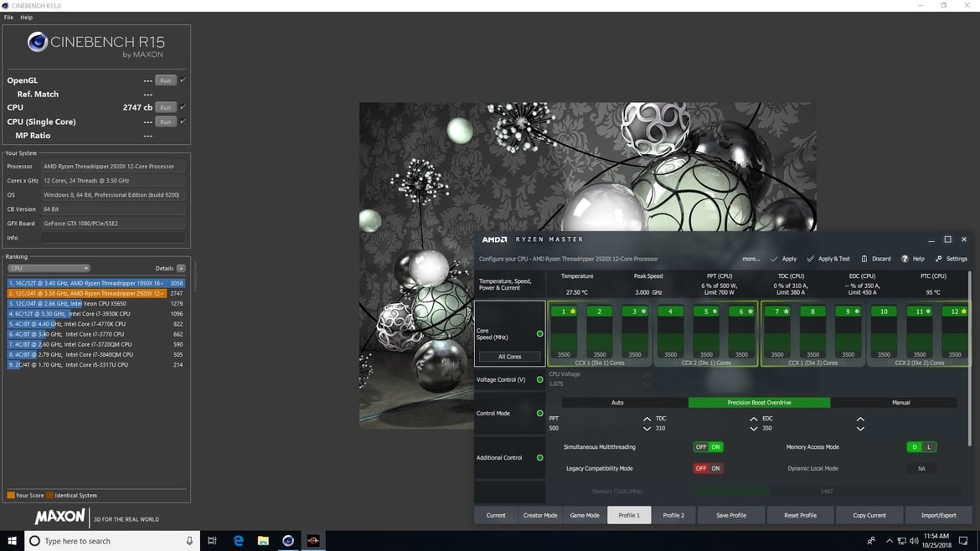Adjust core 8 speed slider
The image size is (980, 551).
point(812,336)
